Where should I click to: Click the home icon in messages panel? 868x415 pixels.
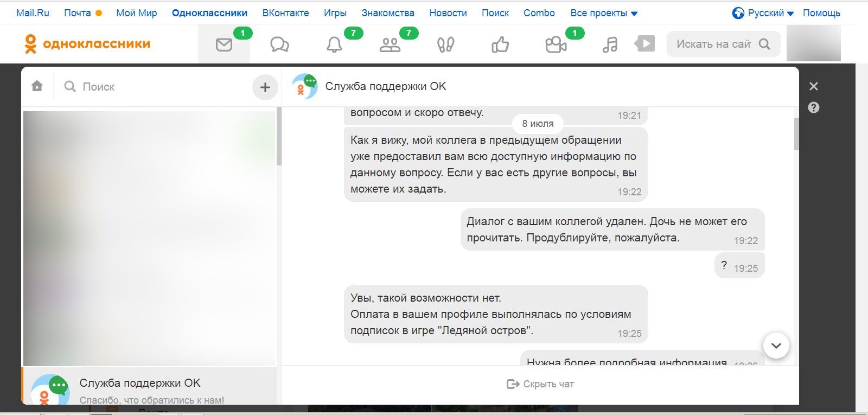point(37,86)
